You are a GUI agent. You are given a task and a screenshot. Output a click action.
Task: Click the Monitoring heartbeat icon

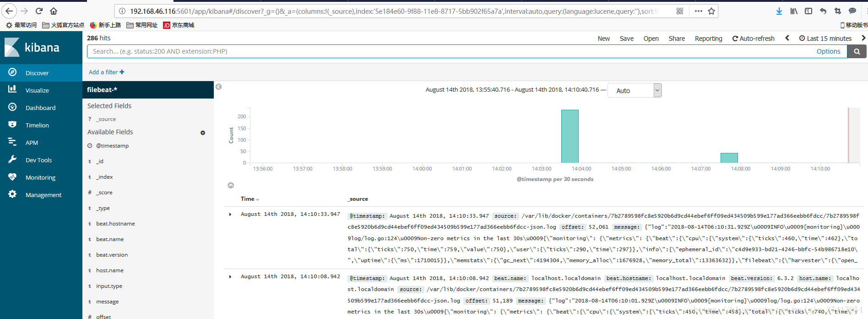tap(12, 177)
